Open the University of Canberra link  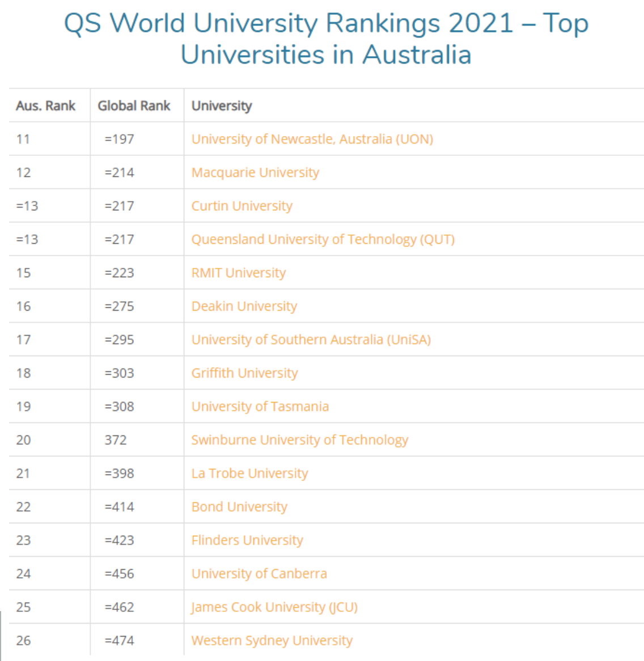point(259,574)
